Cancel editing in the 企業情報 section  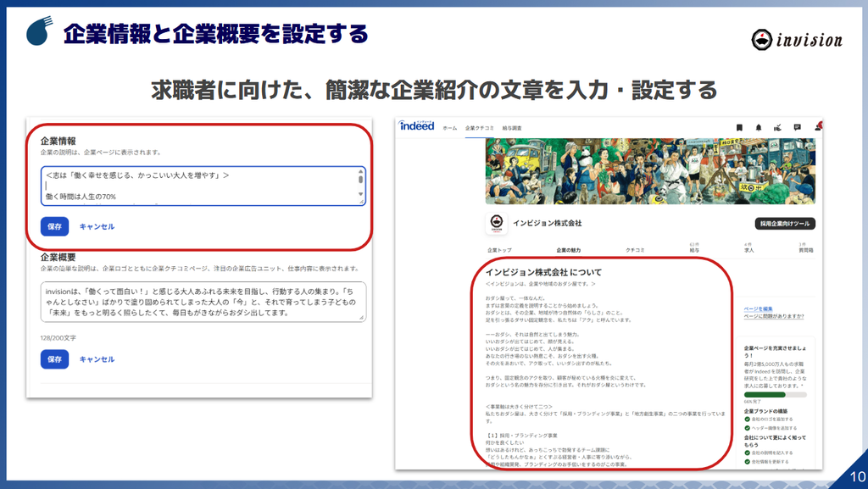click(x=97, y=227)
